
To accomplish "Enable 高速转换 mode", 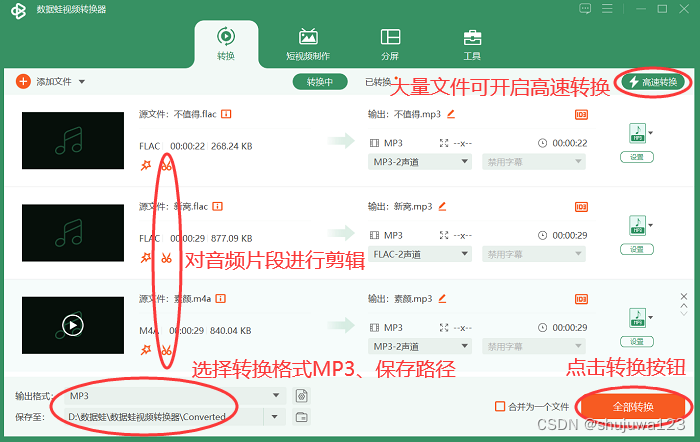I will point(653,82).
